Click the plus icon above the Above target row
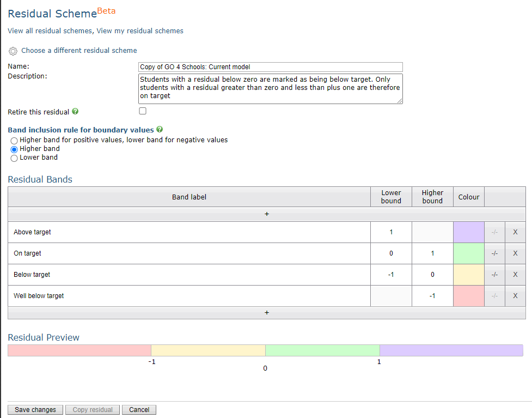The image size is (532, 418). point(266,214)
